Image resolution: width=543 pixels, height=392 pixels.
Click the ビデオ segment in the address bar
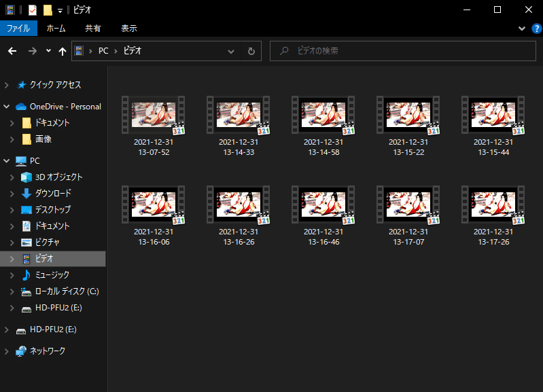coord(133,51)
